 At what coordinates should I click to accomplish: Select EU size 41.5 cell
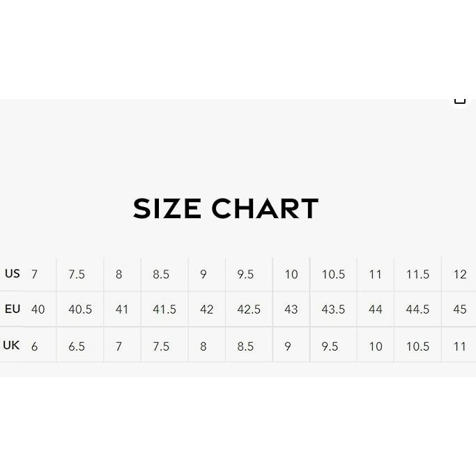tap(164, 309)
